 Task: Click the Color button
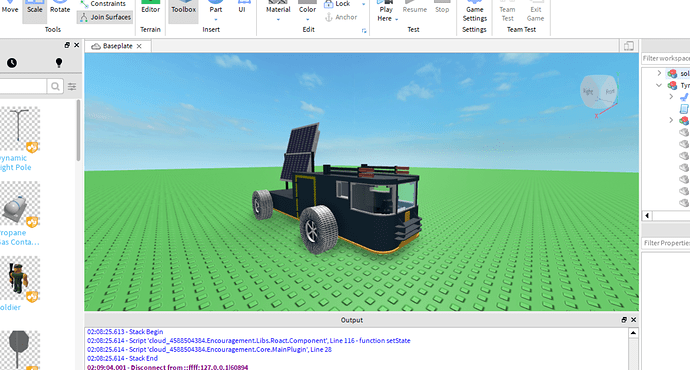307,6
